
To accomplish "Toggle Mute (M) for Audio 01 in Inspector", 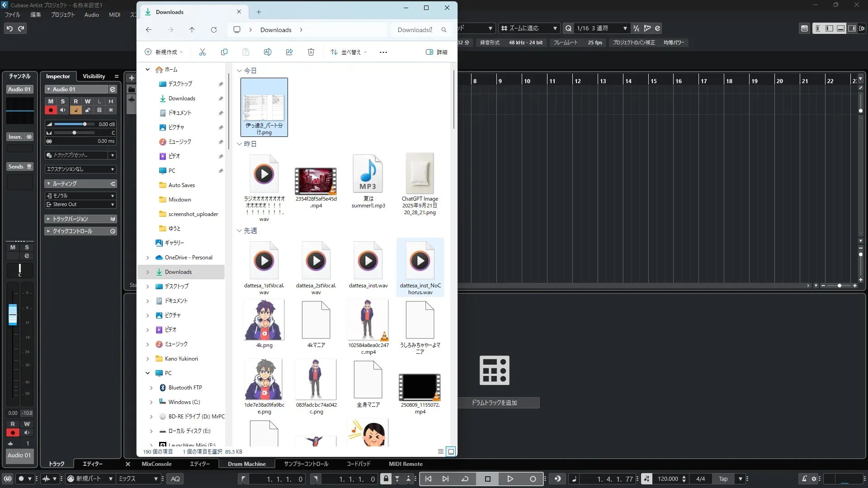I will (51, 101).
